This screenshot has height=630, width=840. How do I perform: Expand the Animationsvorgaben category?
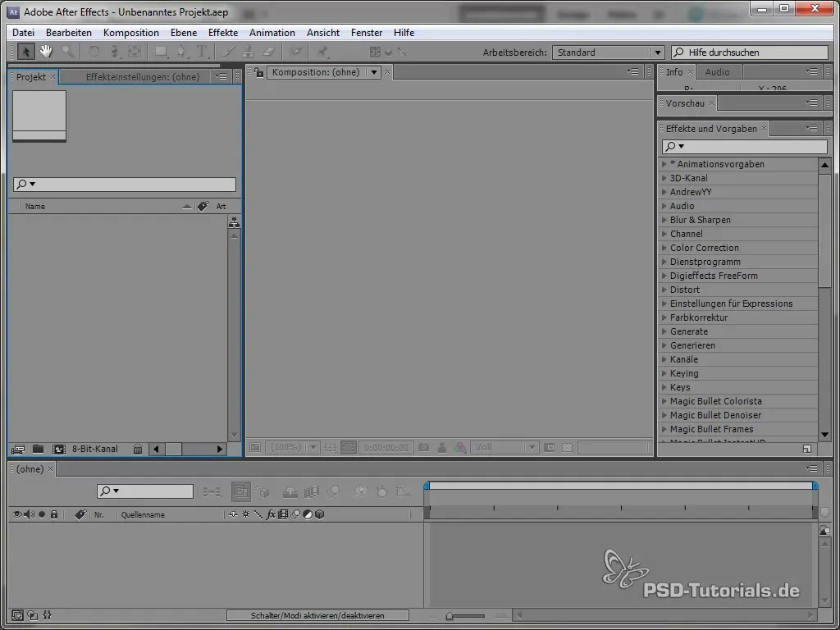tap(664, 164)
